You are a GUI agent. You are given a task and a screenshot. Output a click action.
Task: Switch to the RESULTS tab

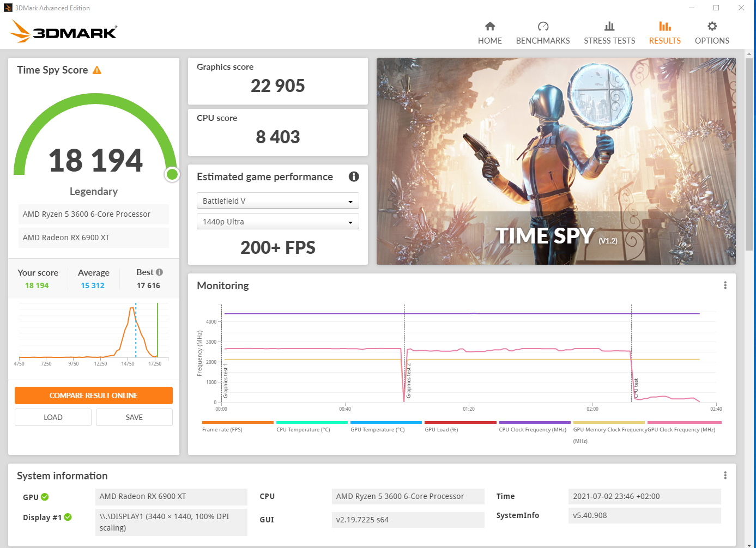tap(664, 32)
